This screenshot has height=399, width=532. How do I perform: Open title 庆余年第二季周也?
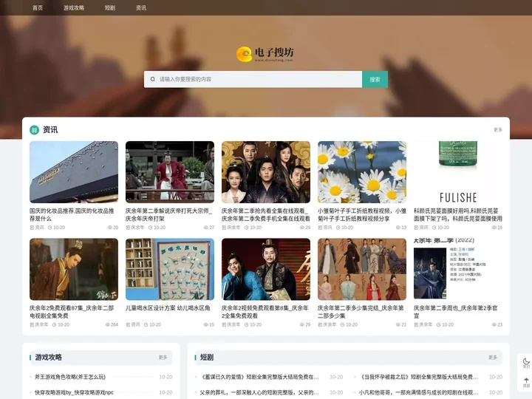point(456,312)
